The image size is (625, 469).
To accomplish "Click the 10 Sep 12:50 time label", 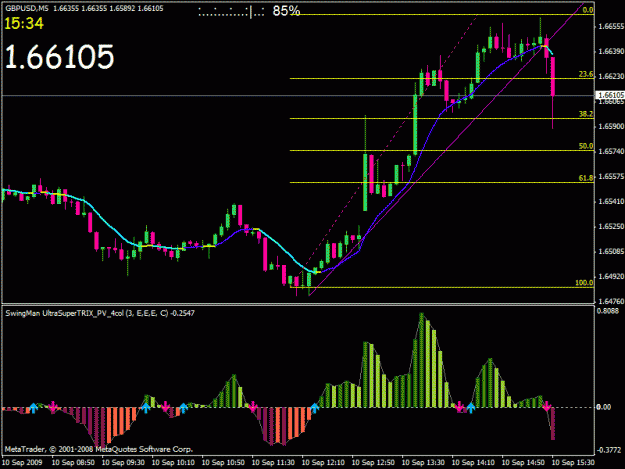I will 373,463.
